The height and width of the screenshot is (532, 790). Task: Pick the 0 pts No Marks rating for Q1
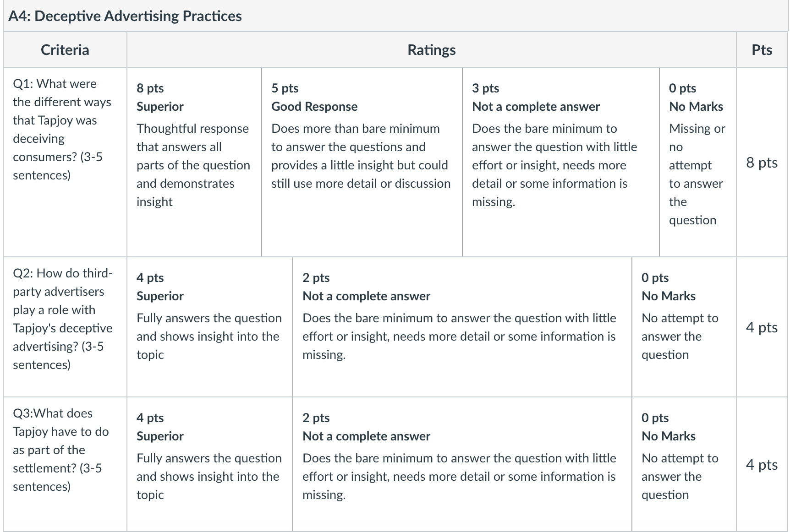click(x=698, y=162)
